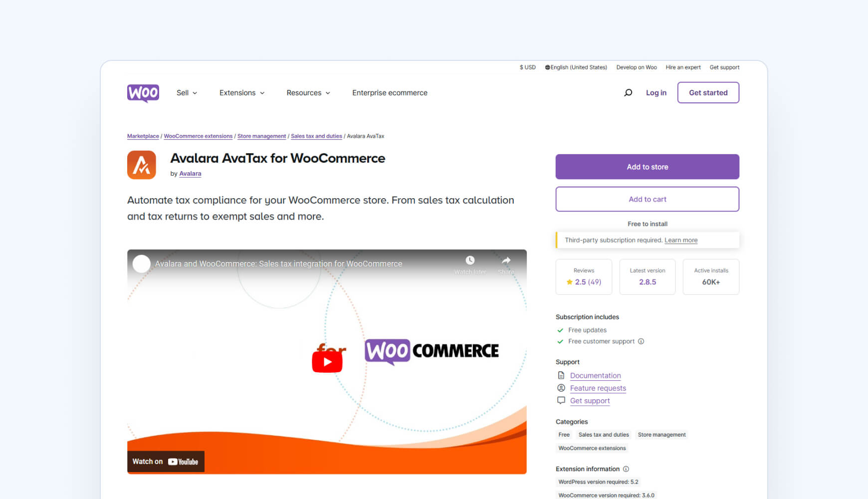Open Hire an expert link
Screen dimensions: 868x499
coord(683,67)
